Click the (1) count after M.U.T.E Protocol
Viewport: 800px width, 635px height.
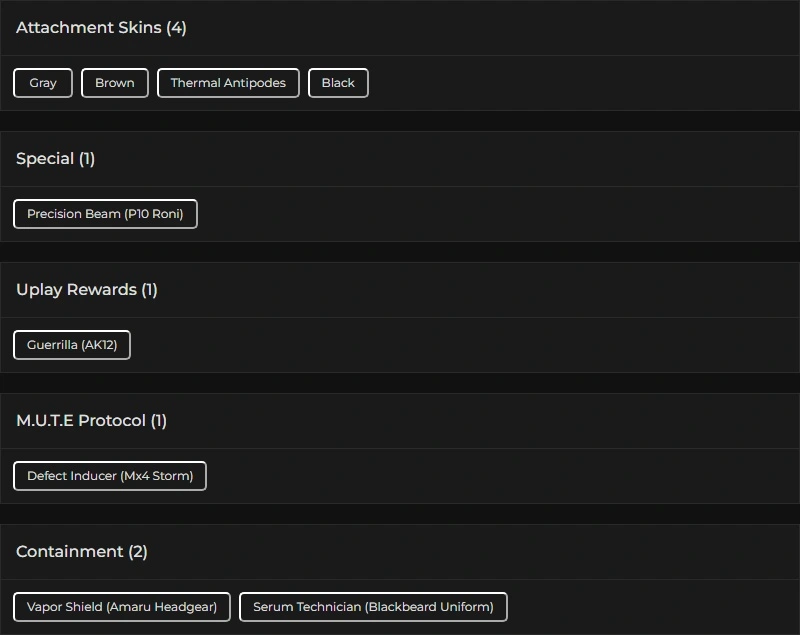(159, 421)
